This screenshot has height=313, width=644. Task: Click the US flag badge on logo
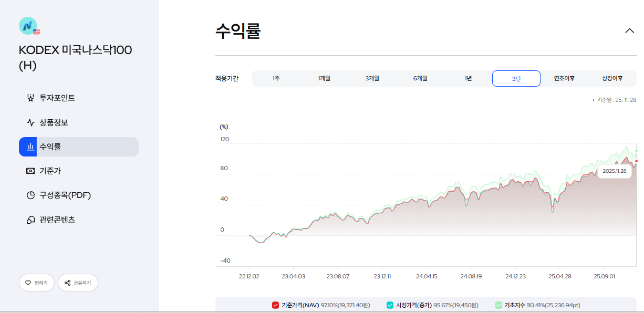(x=36, y=32)
